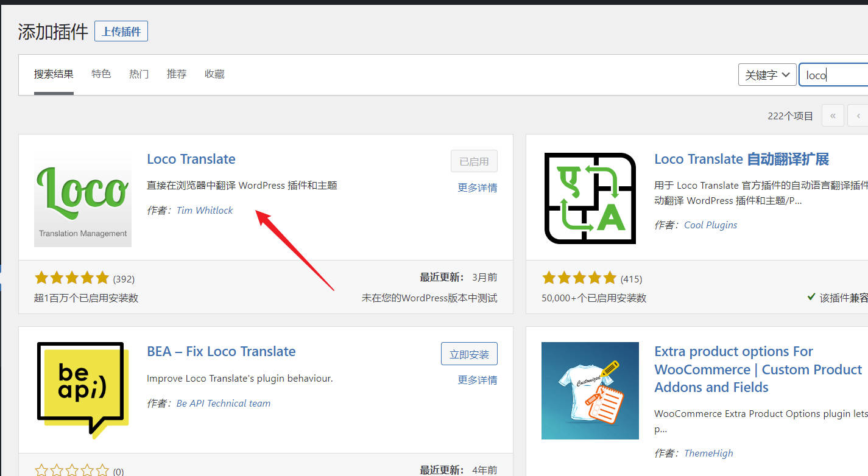This screenshot has width=868, height=476.
Task: Select the 搜索结果 tab
Action: tap(54, 74)
